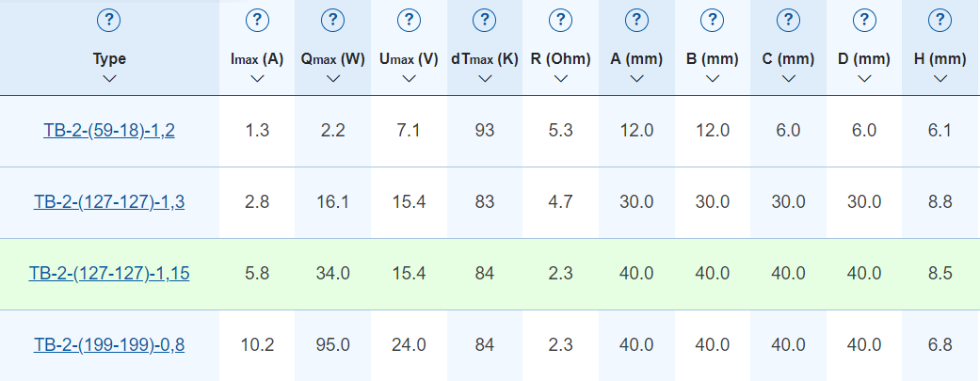Open the chevron below B (mm)
This screenshot has height=381, width=980.
coord(713,79)
